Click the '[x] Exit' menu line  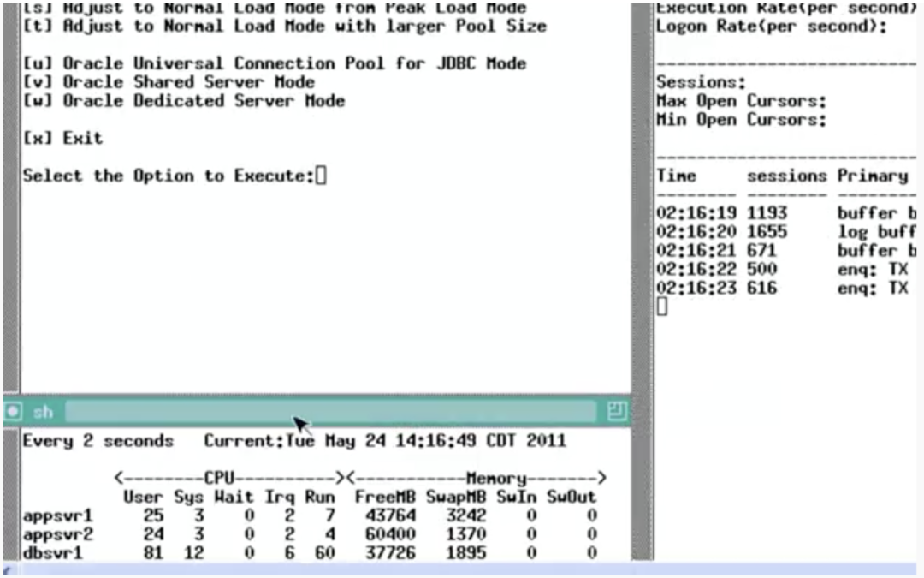[x=62, y=138]
